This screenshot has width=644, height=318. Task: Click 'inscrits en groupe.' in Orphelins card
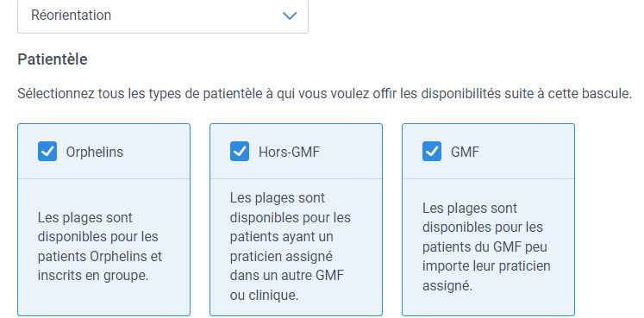(93, 276)
